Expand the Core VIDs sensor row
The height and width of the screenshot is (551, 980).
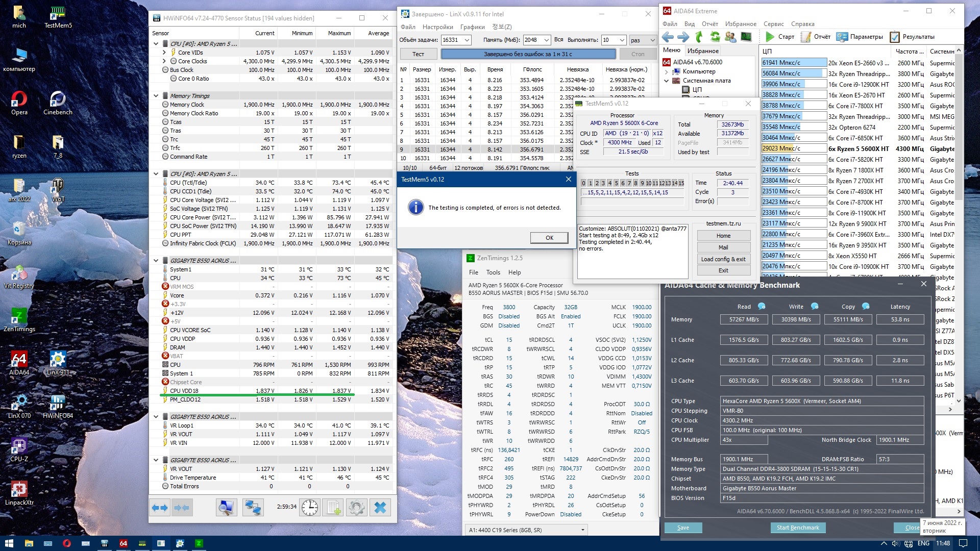click(164, 53)
